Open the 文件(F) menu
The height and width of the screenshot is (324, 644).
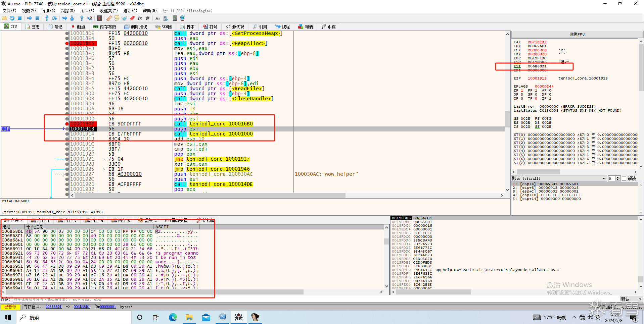[x=9, y=11]
